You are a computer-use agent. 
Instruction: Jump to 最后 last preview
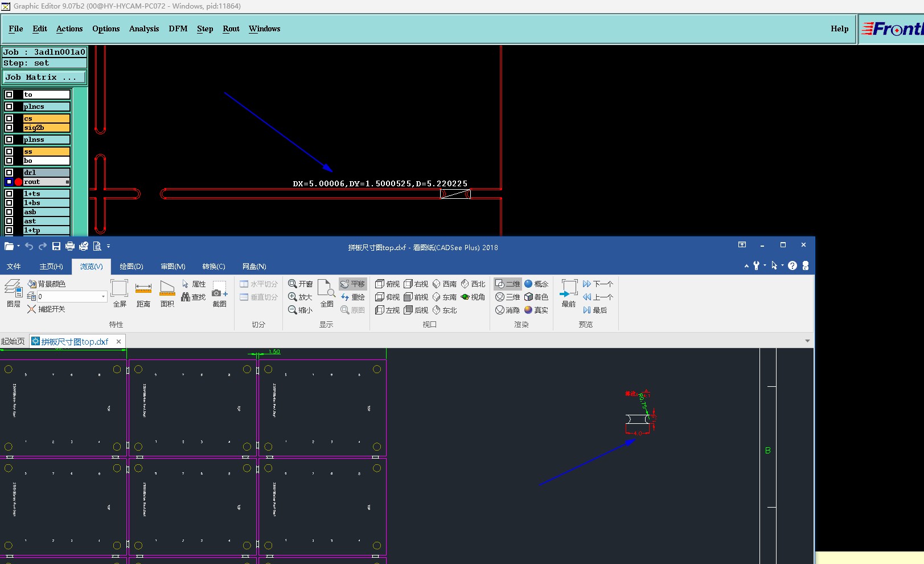[x=595, y=310]
